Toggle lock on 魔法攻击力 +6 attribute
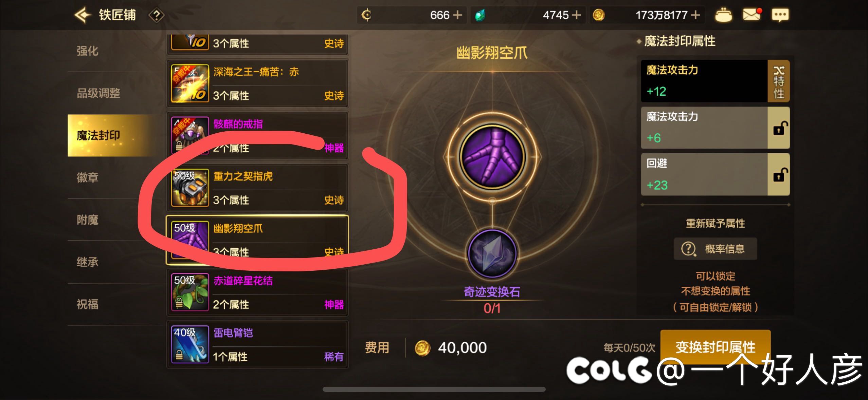The height and width of the screenshot is (400, 868). coord(779,128)
